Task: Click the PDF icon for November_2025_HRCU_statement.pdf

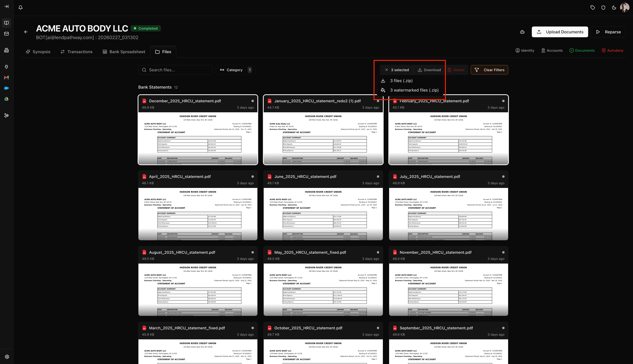Action: pyautogui.click(x=395, y=252)
